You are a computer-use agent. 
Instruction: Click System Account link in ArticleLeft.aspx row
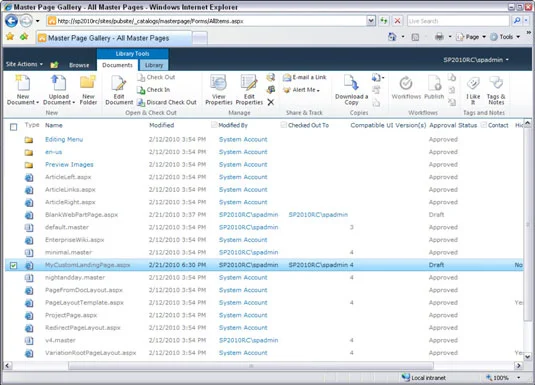[243, 177]
